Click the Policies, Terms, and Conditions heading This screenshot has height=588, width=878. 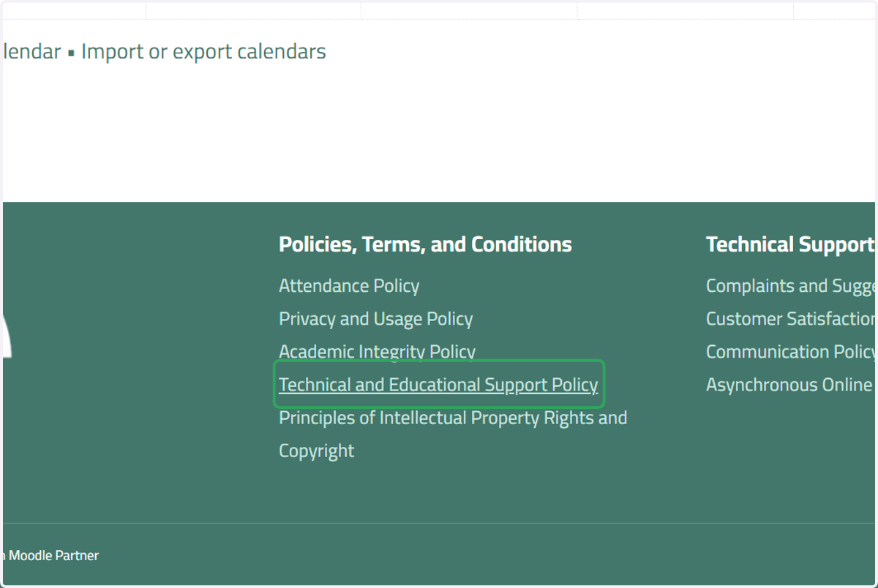click(425, 244)
